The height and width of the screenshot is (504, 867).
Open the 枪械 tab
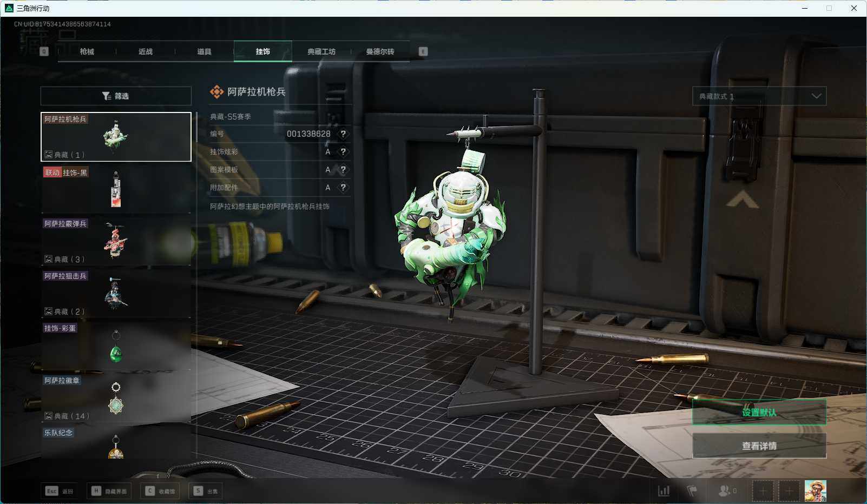tap(87, 51)
